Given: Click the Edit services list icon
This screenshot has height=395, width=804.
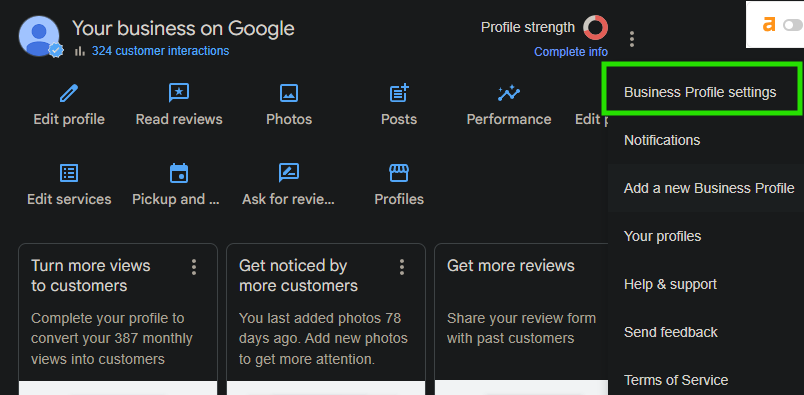Looking at the screenshot, I should (x=69, y=173).
